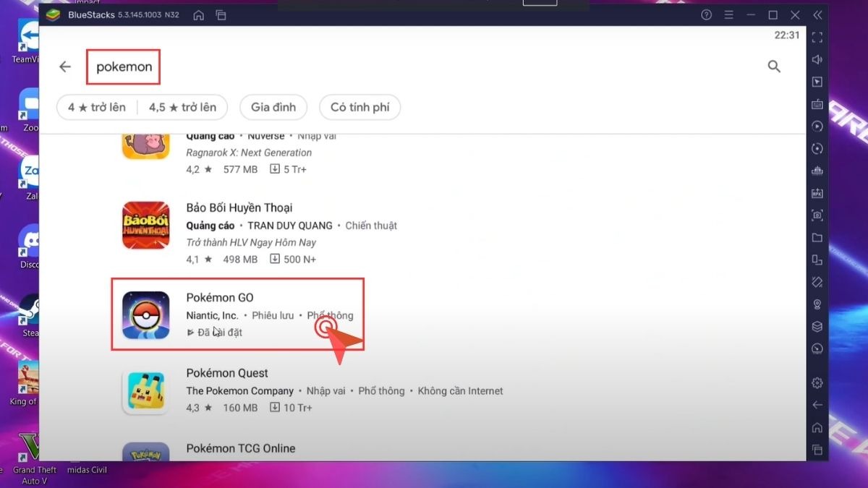This screenshot has height=488, width=868.
Task: Click the rotate/sync circle icon in sidebar
Action: click(817, 149)
